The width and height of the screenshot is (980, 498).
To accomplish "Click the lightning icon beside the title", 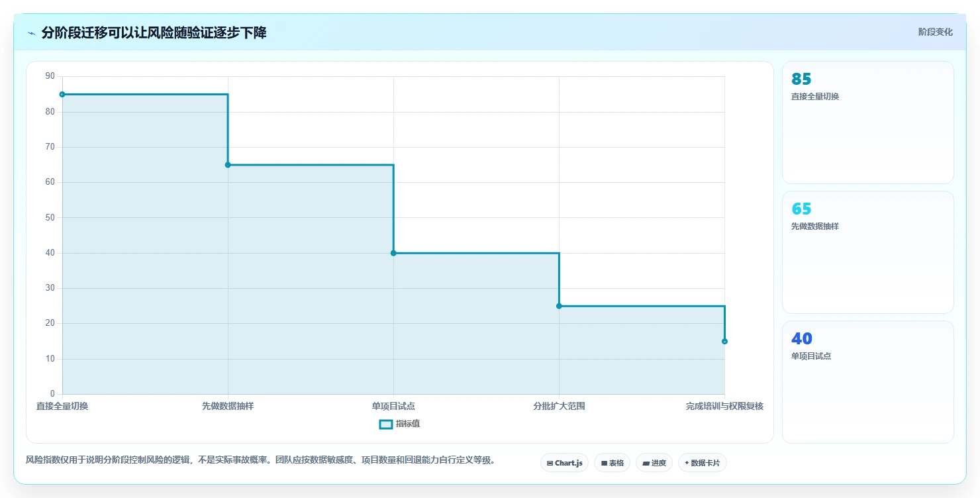I will tap(31, 33).
